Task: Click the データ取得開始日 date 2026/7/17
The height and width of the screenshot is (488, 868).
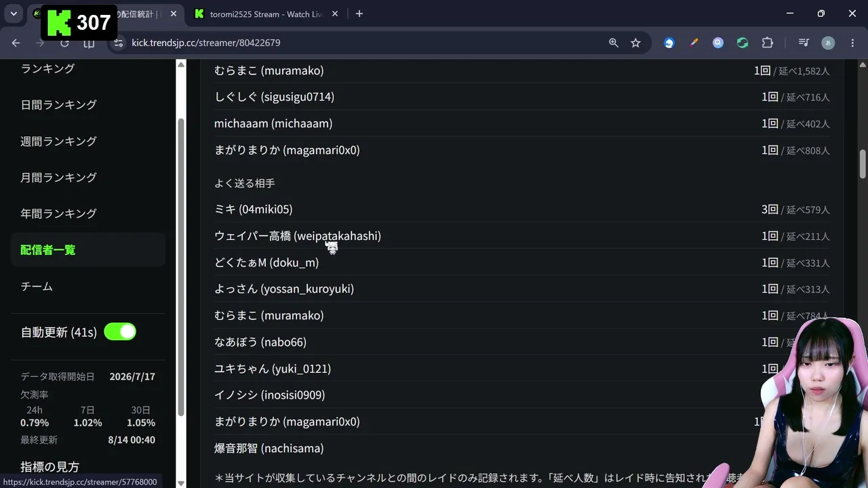Action: [x=132, y=377]
